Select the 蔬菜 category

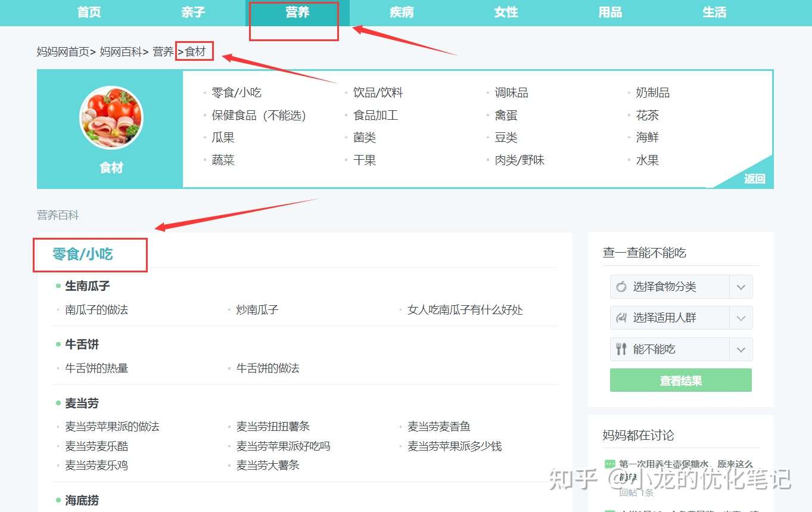[223, 160]
